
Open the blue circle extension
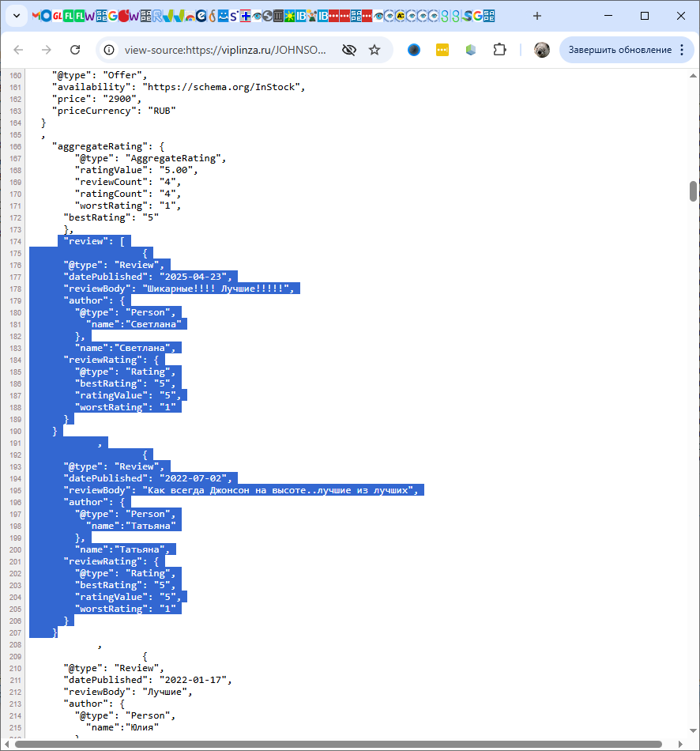414,50
